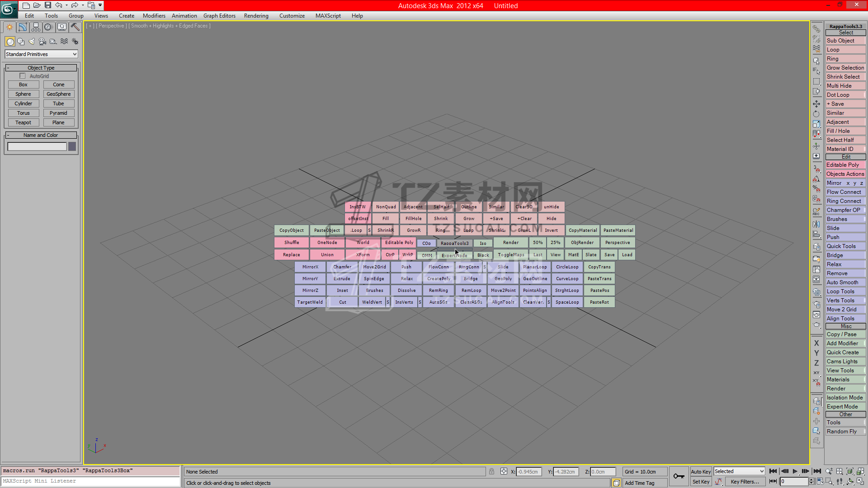Constrain to X axis in vertical toolbar
Image resolution: width=868 pixels, height=488 pixels.
(x=816, y=343)
